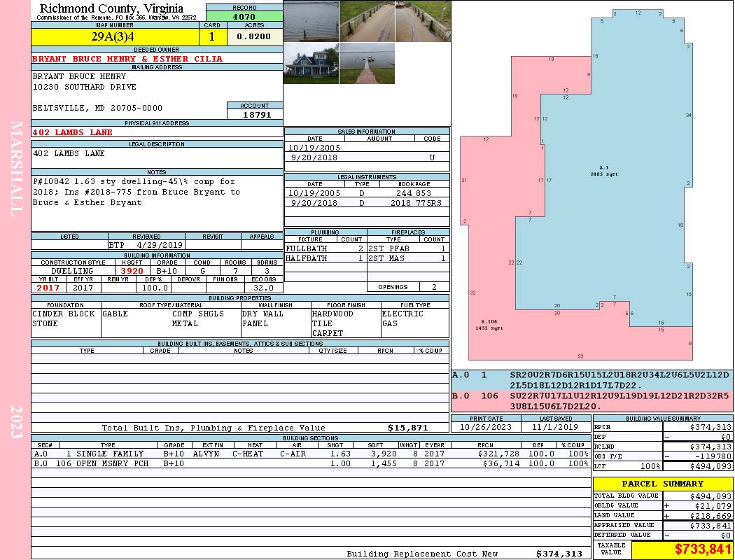Select building grade B+10 in Building Information

pyautogui.click(x=167, y=271)
